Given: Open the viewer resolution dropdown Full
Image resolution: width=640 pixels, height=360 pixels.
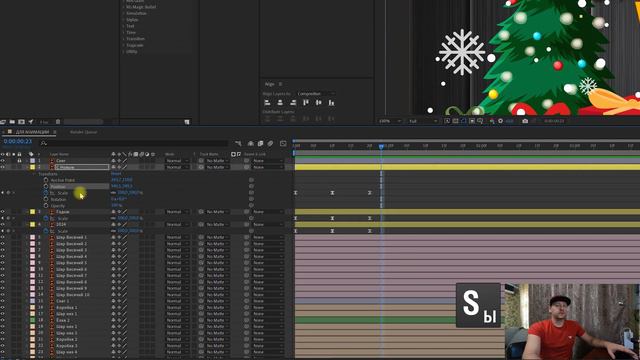Looking at the screenshot, I should tap(423, 121).
